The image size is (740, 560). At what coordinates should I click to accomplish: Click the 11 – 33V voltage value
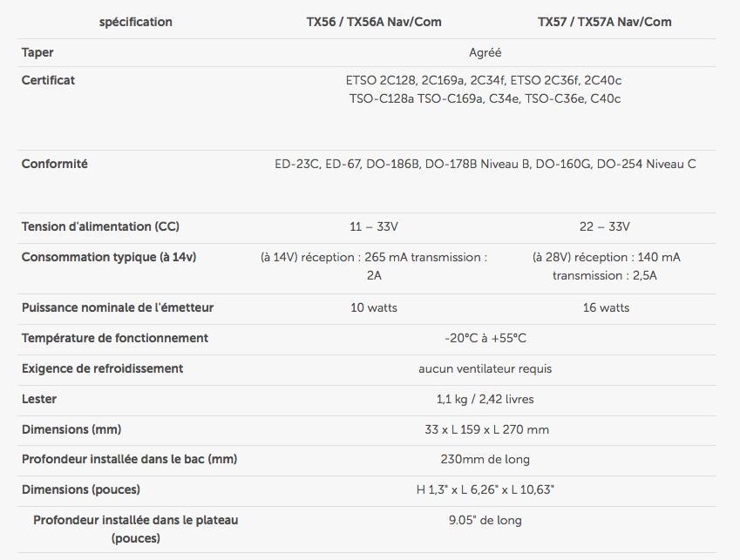[374, 226]
